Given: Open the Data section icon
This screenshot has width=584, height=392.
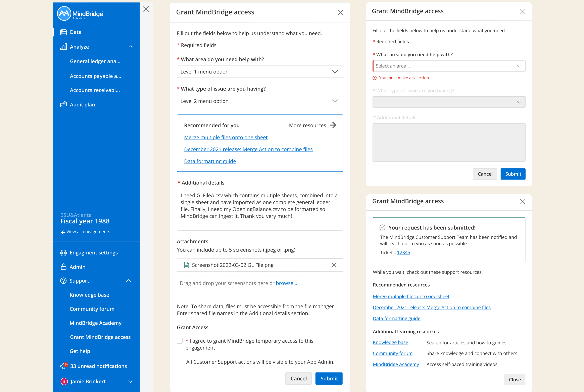Looking at the screenshot, I should pyautogui.click(x=63, y=32).
